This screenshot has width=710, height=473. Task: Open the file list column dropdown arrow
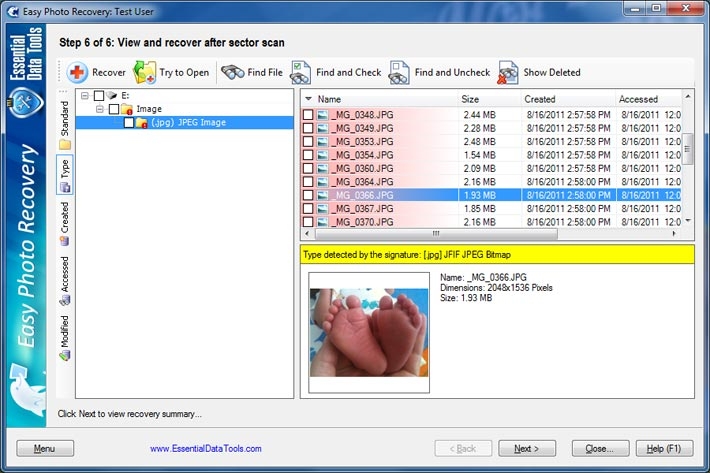click(308, 99)
